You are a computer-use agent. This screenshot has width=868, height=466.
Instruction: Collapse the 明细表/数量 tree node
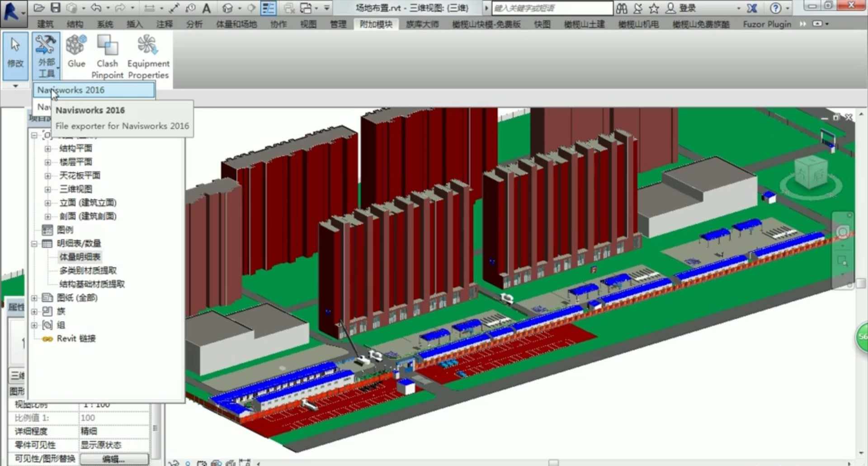point(34,243)
